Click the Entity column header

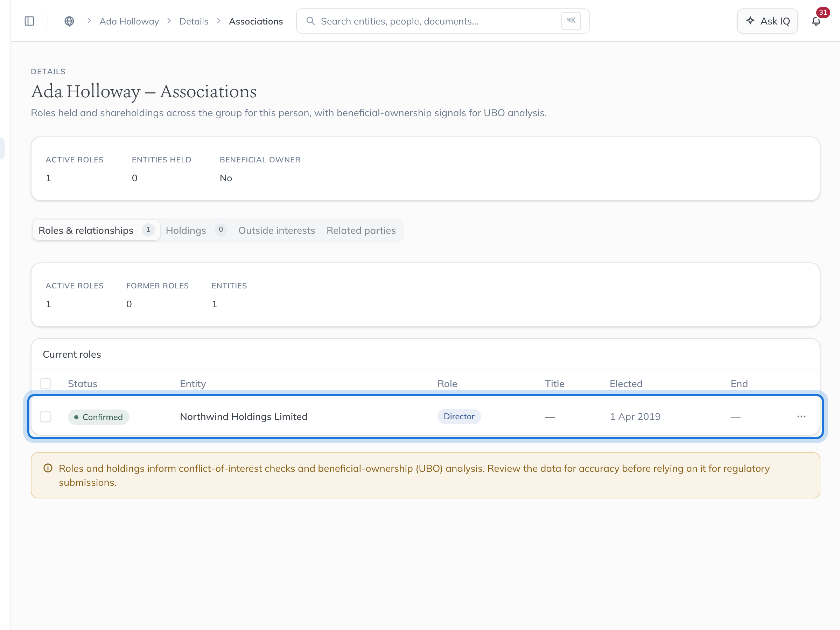193,384
